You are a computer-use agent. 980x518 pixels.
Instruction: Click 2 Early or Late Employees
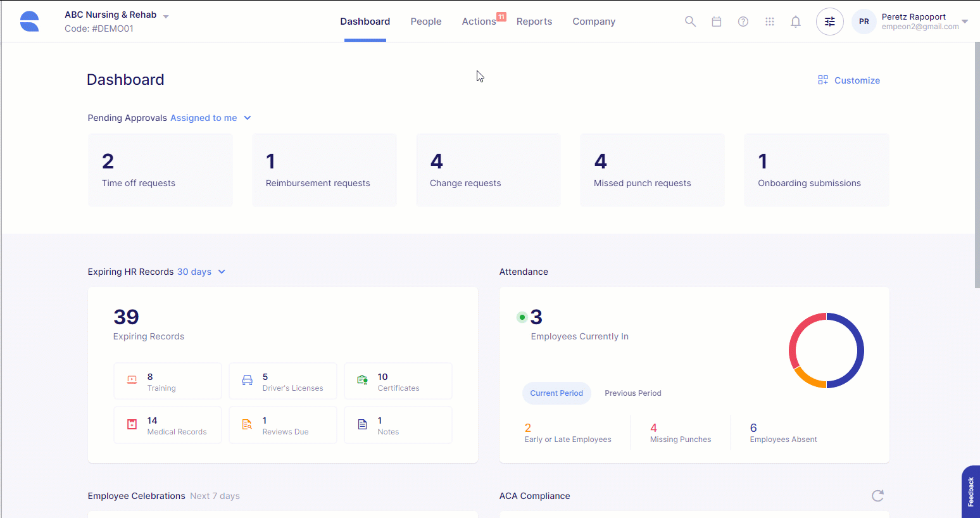pyautogui.click(x=568, y=433)
